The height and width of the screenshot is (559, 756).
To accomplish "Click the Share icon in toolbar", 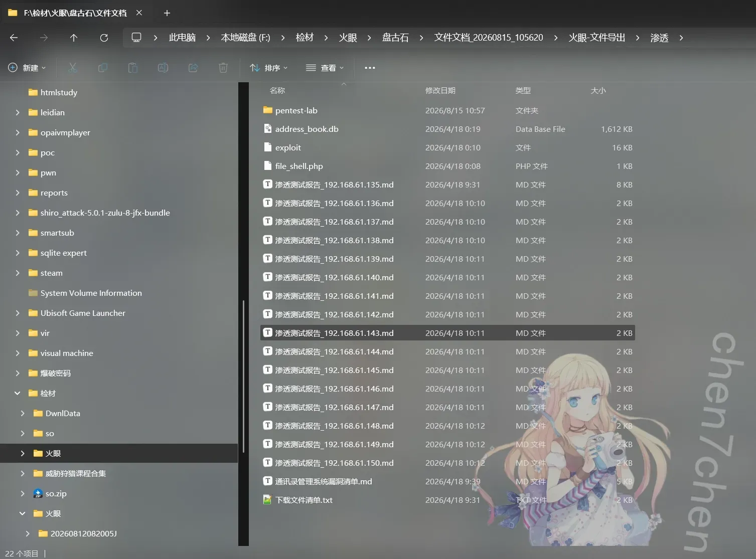I will 193,68.
